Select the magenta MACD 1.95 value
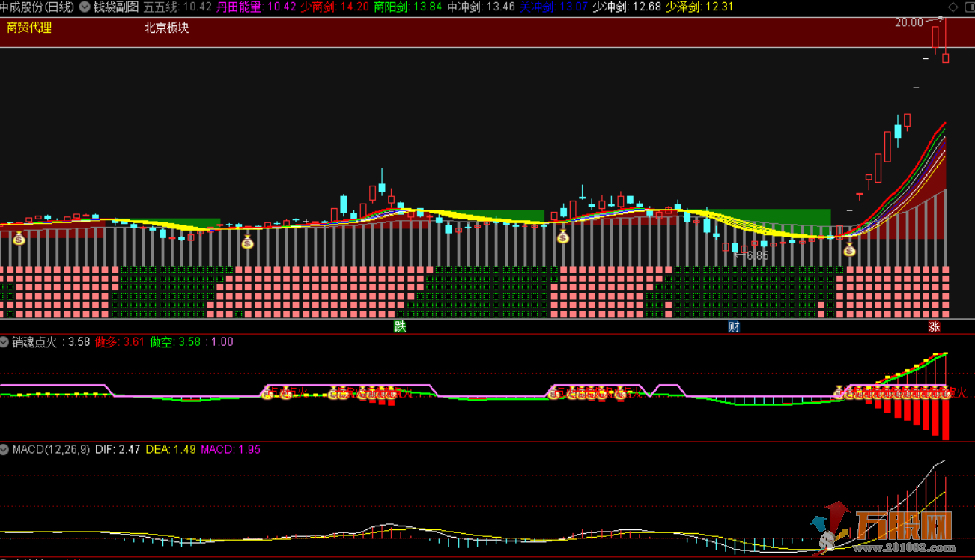Viewport: 975px width, 560px height. click(231, 450)
